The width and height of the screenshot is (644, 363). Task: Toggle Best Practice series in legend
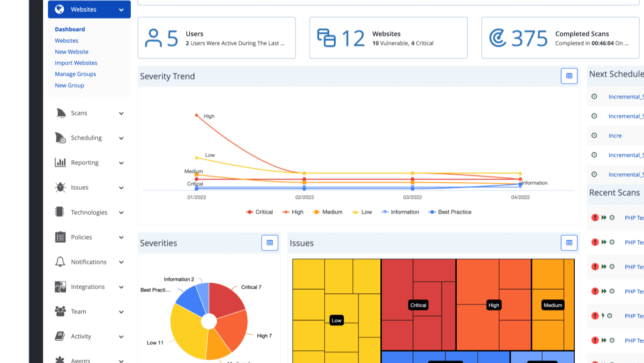coord(450,212)
